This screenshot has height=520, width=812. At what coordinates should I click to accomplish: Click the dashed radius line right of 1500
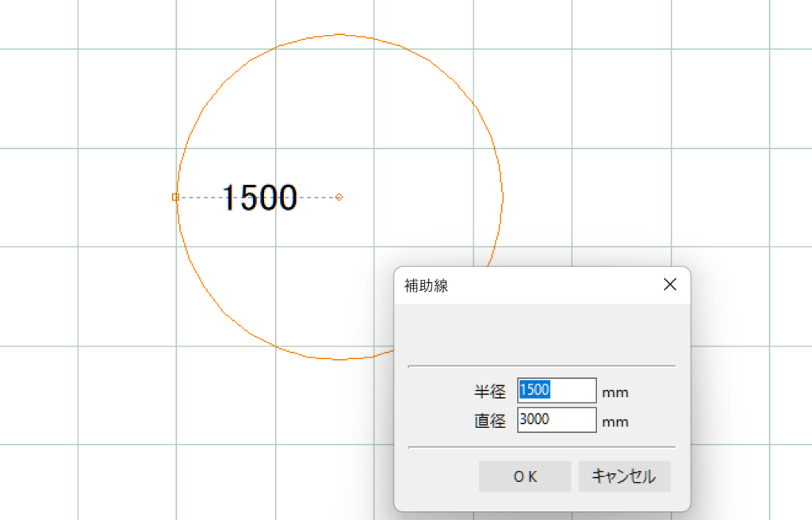tap(317, 197)
